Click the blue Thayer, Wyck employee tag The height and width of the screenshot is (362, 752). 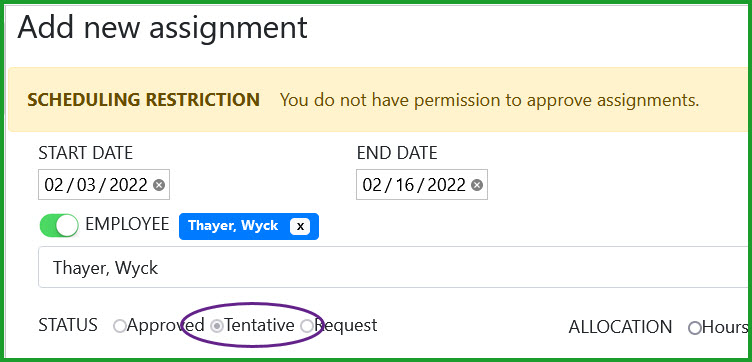[233, 226]
